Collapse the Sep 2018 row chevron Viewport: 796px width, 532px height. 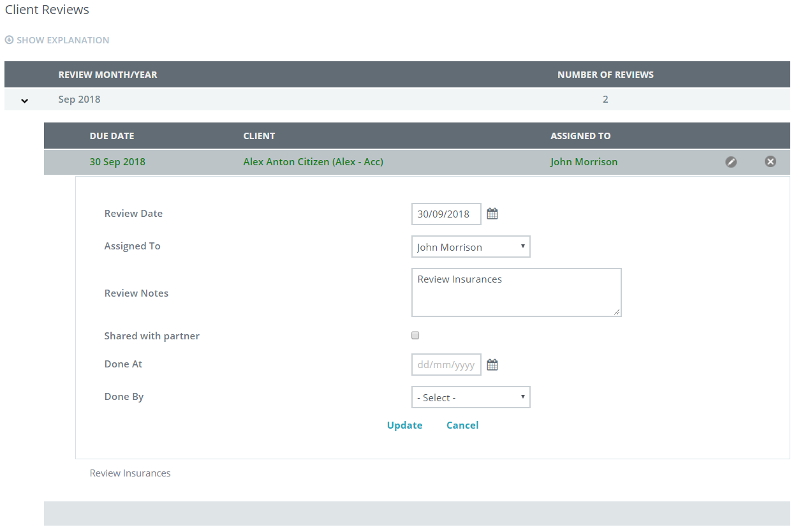pyautogui.click(x=25, y=100)
